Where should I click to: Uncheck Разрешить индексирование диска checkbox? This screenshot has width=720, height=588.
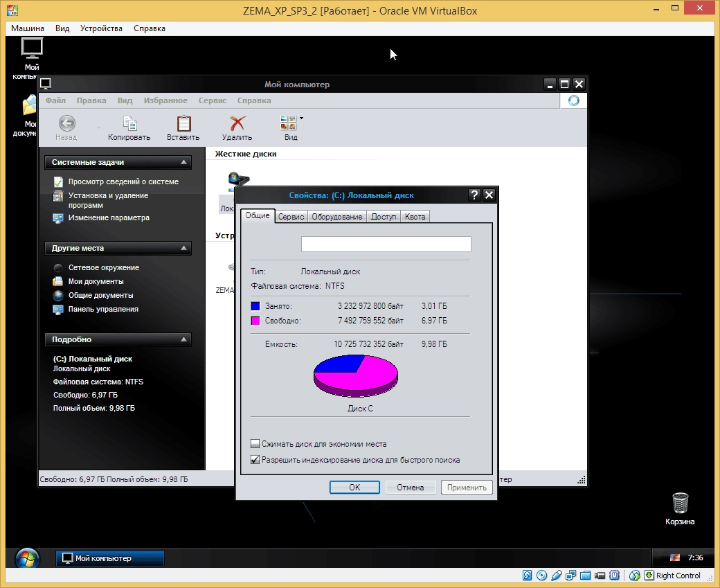click(x=255, y=459)
